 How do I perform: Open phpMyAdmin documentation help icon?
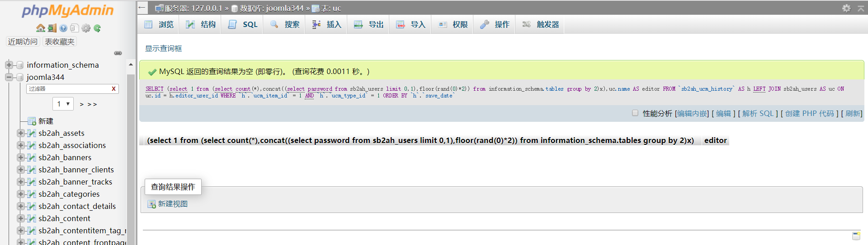tap(63, 28)
